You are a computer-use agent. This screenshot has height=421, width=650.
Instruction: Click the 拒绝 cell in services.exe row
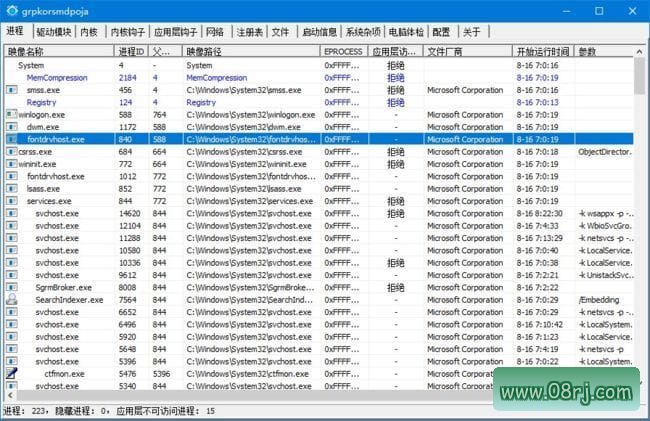click(396, 201)
